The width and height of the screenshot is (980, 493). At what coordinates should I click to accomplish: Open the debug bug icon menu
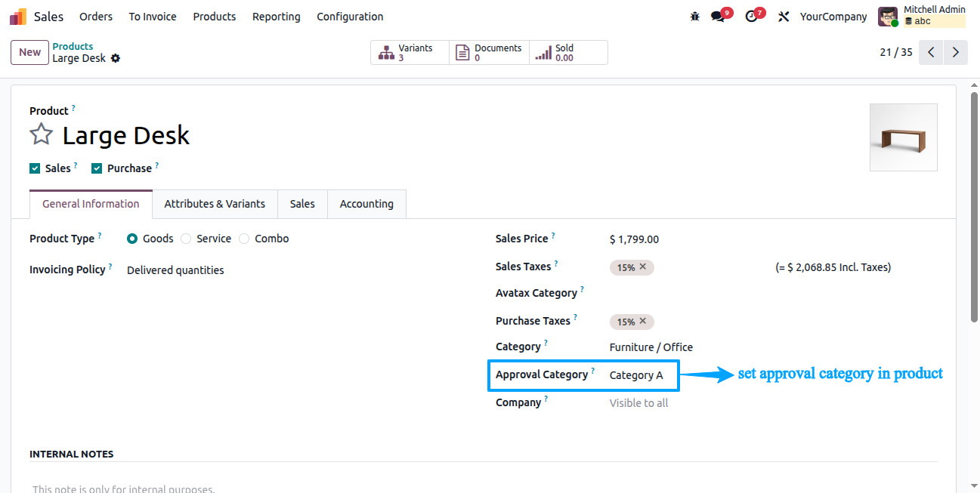[695, 17]
